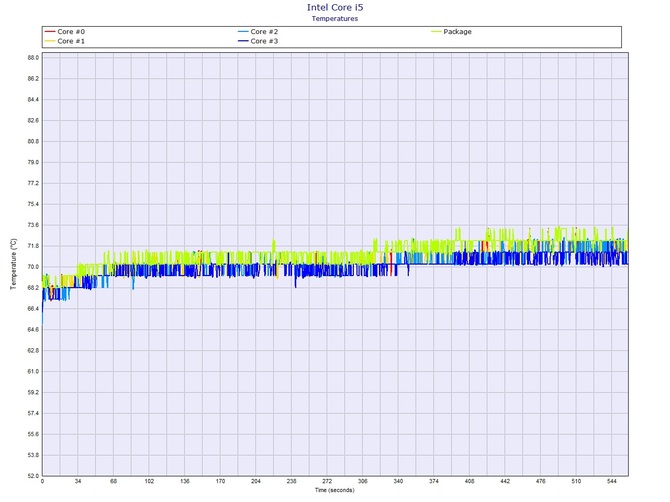Click the 204 tick on the time axis
Image resolution: width=670 pixels, height=502 pixels.
coord(256,481)
